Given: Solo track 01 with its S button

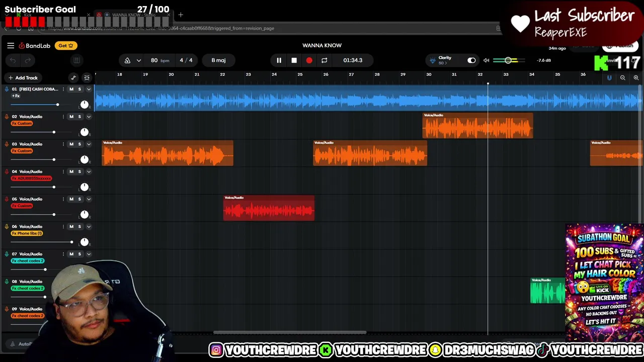Looking at the screenshot, I should tap(79, 89).
